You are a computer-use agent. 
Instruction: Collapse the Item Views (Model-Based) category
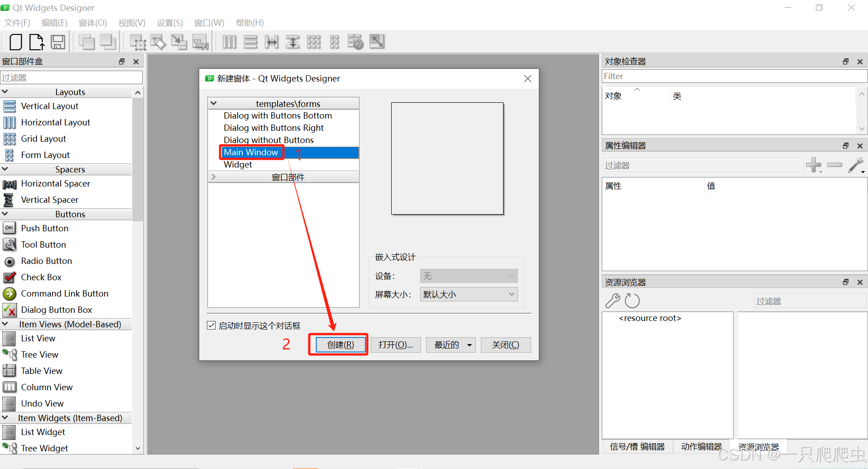coord(5,324)
